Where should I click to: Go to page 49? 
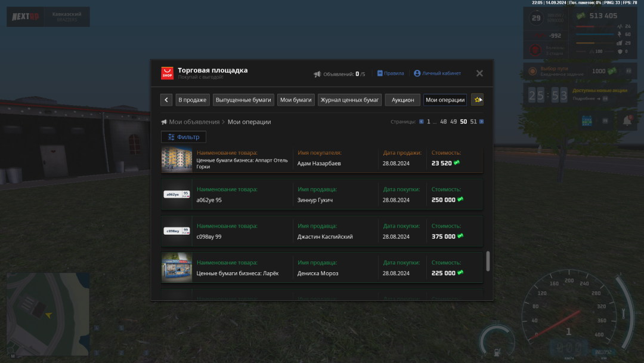453,122
